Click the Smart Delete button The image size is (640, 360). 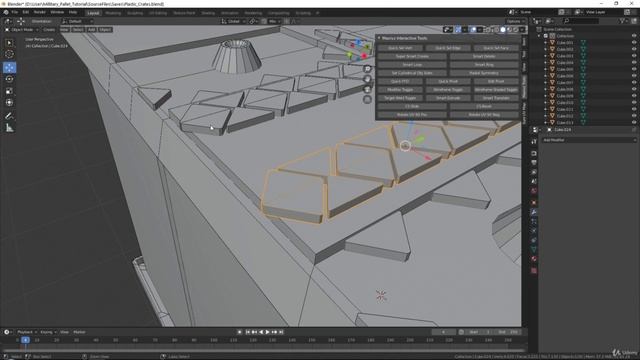coord(484,56)
